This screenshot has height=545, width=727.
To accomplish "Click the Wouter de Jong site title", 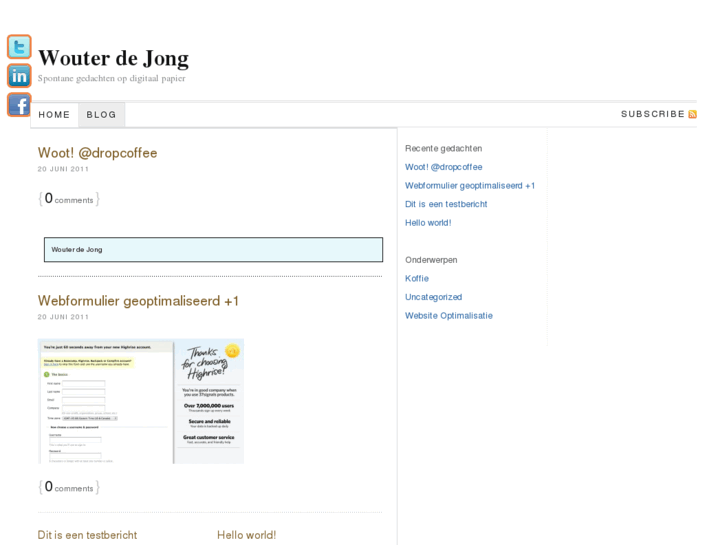I will pyautogui.click(x=114, y=58).
